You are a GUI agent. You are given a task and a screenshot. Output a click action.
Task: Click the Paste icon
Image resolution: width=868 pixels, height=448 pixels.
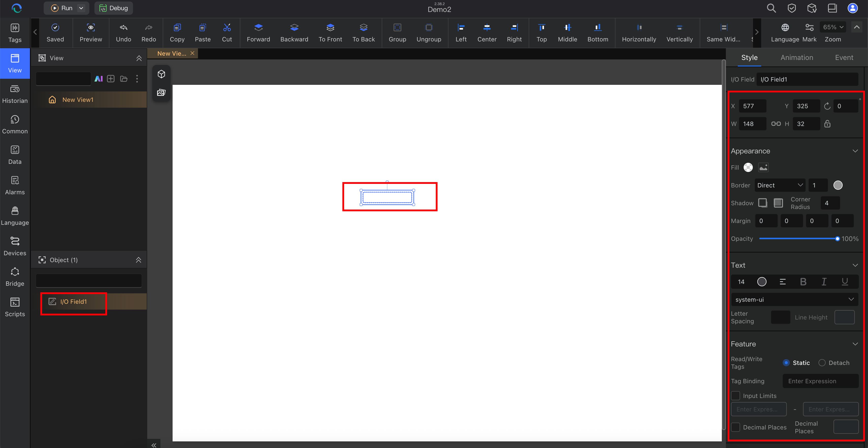click(x=203, y=28)
